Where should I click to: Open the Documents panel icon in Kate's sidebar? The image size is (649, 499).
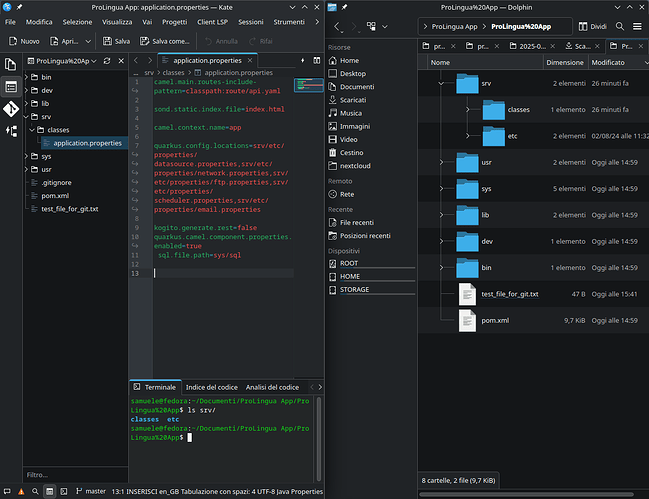11,62
